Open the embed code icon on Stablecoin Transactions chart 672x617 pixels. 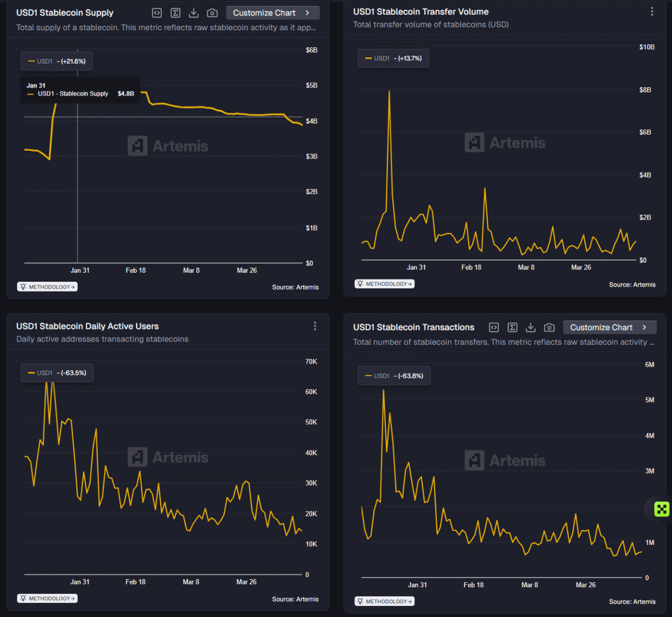click(494, 327)
